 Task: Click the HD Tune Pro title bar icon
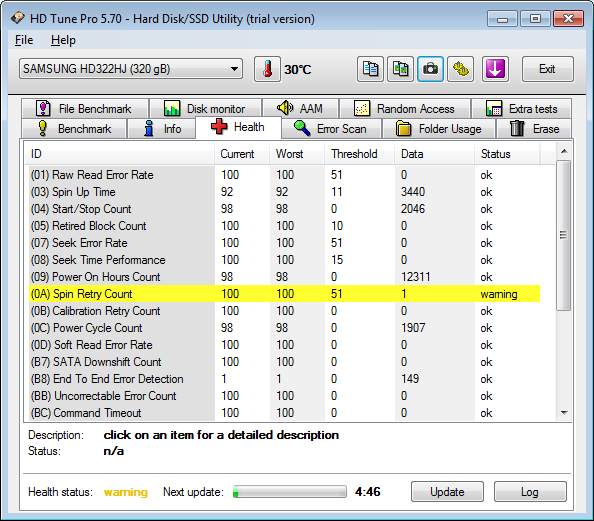pos(17,18)
